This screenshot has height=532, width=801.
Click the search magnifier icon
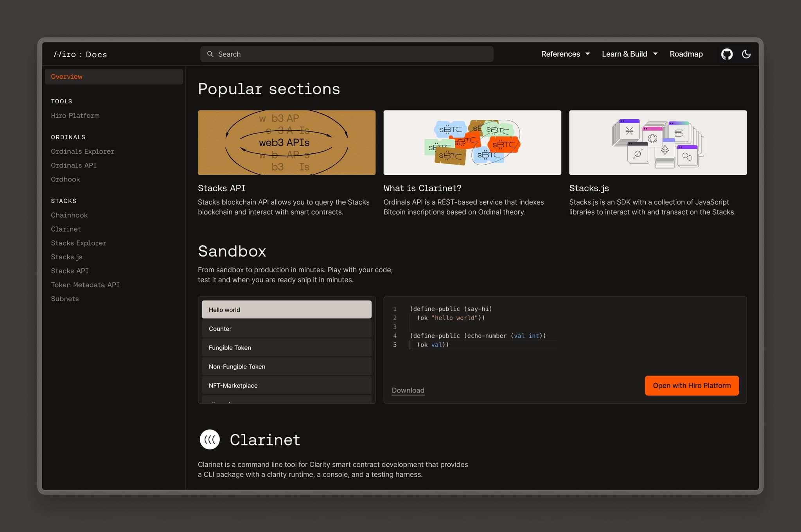(210, 54)
